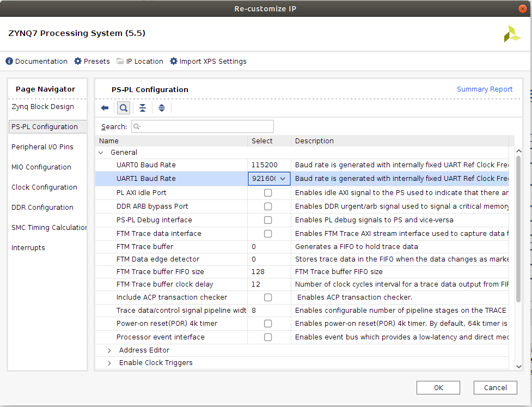Click Import XPS Settings gear icon
532x407 pixels.
pyautogui.click(x=174, y=62)
